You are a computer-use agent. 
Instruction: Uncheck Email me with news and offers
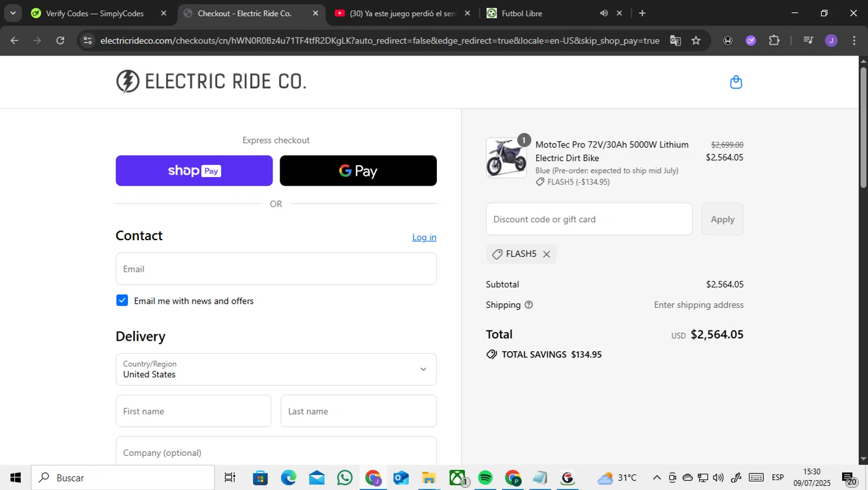click(122, 300)
